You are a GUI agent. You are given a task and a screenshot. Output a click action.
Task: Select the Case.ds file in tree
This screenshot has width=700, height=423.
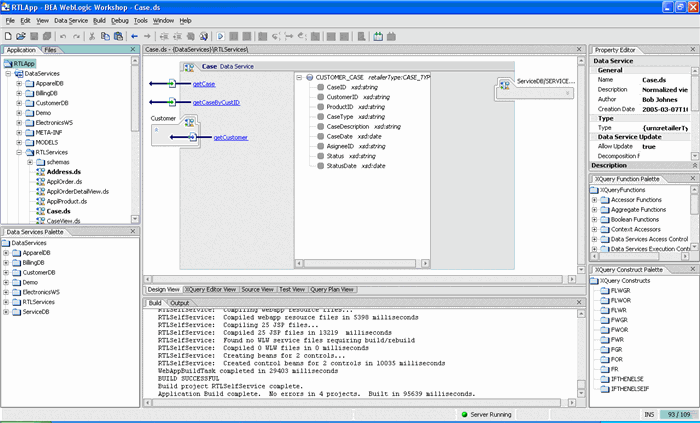[58, 211]
